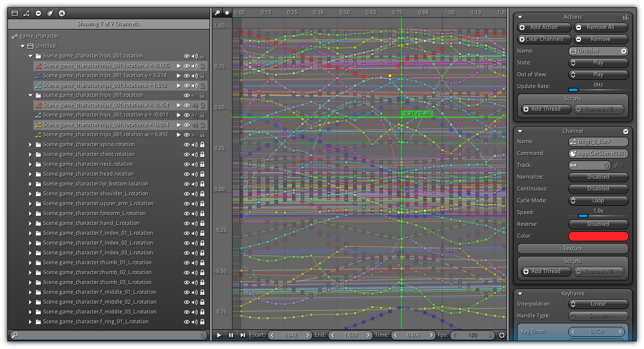Click the game_character armature icon
The image size is (644, 349).
coord(15,36)
